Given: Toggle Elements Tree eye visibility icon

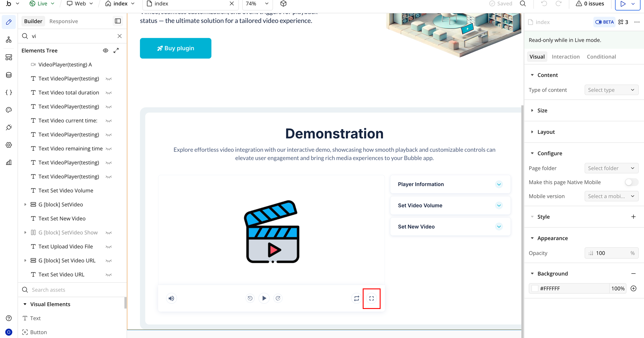Looking at the screenshot, I should point(106,50).
